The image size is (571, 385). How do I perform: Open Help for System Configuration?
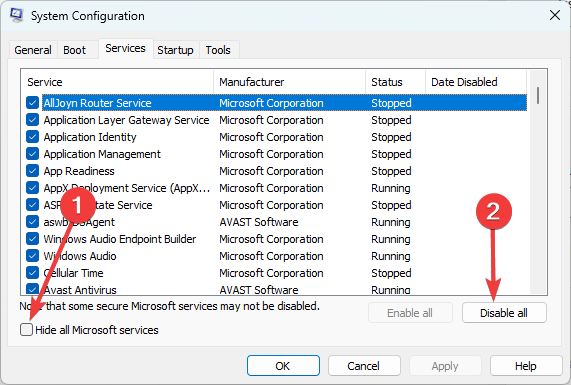pos(525,366)
